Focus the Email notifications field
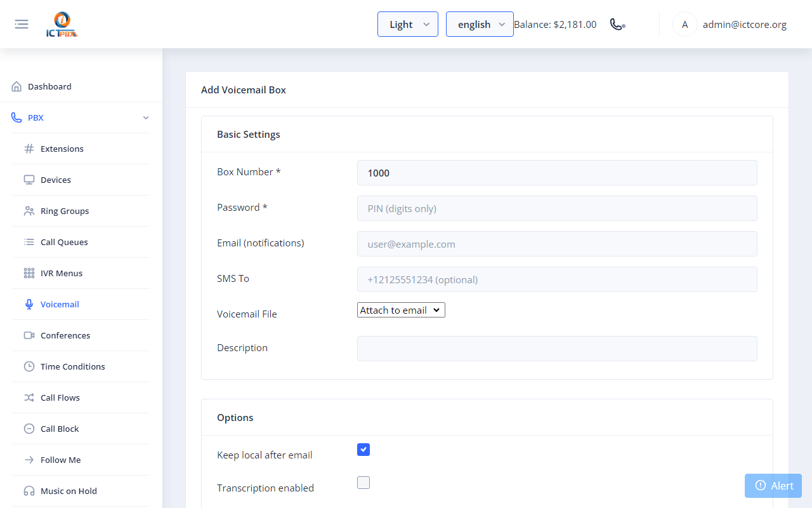 557,244
